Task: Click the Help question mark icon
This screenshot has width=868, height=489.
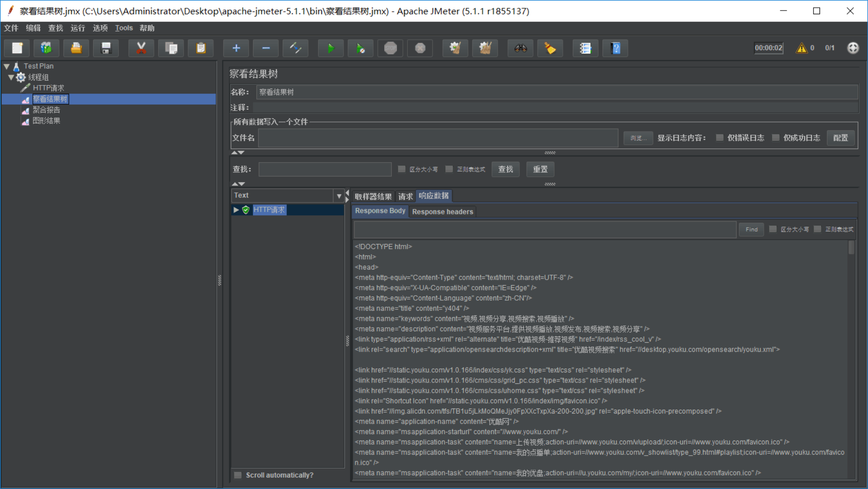Action: click(x=615, y=48)
